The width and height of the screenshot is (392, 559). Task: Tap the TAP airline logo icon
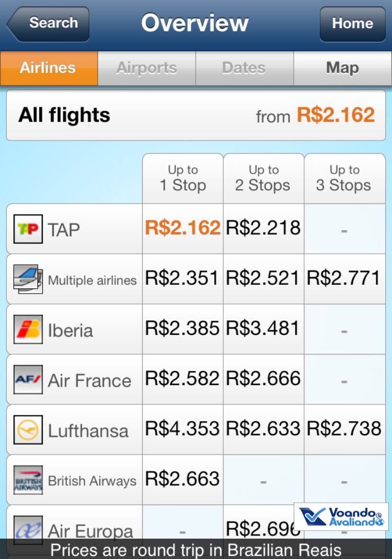click(x=28, y=229)
